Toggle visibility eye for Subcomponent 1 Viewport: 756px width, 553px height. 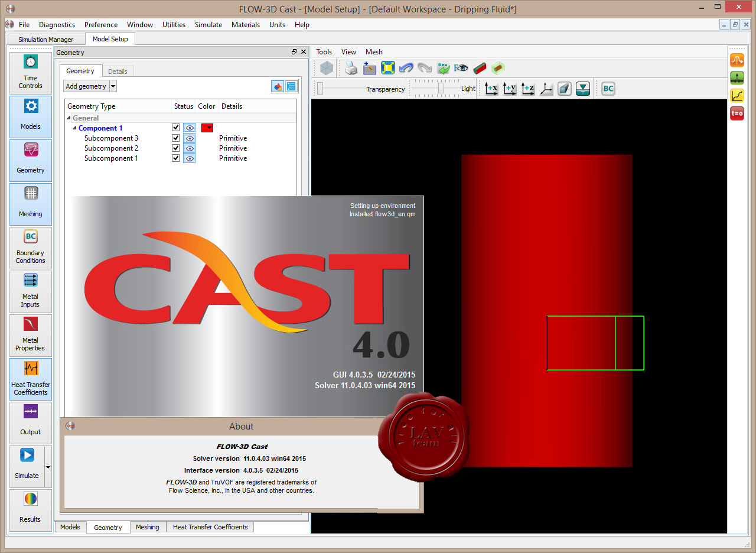click(189, 158)
